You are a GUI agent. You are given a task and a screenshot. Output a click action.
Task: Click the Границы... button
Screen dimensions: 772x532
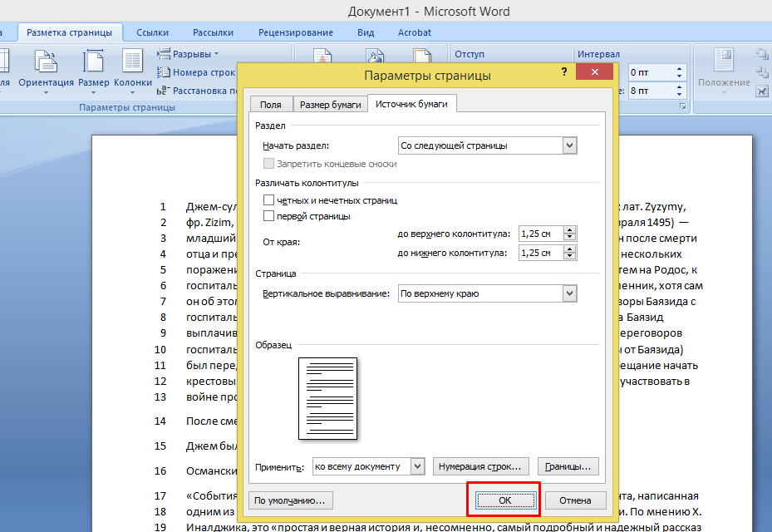(x=568, y=466)
